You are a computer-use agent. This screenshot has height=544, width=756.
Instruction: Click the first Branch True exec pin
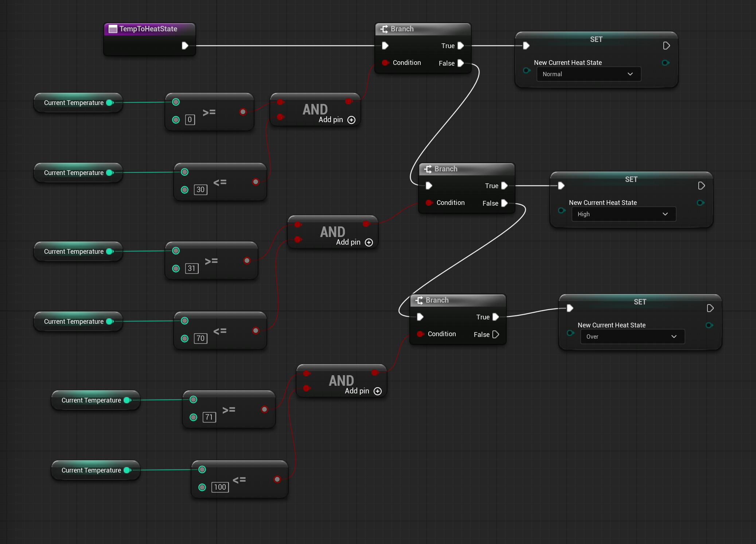pos(461,46)
